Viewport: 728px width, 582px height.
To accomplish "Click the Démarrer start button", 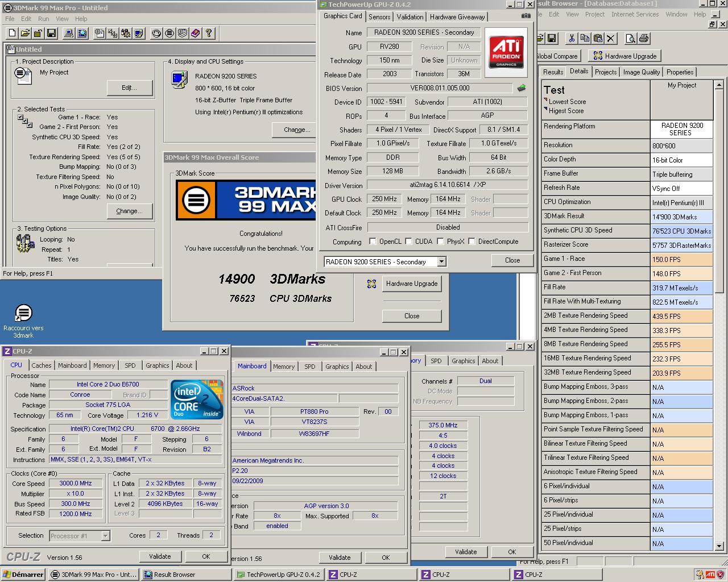I will click(23, 575).
